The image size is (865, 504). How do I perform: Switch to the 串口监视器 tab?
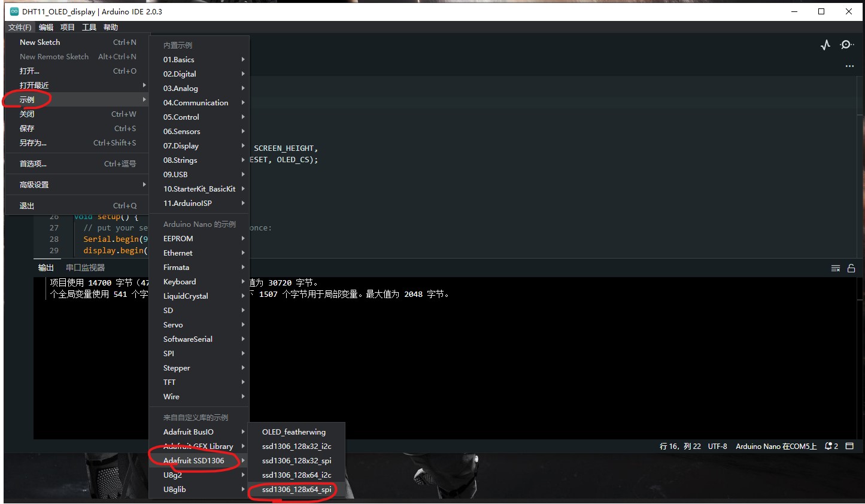tap(85, 268)
